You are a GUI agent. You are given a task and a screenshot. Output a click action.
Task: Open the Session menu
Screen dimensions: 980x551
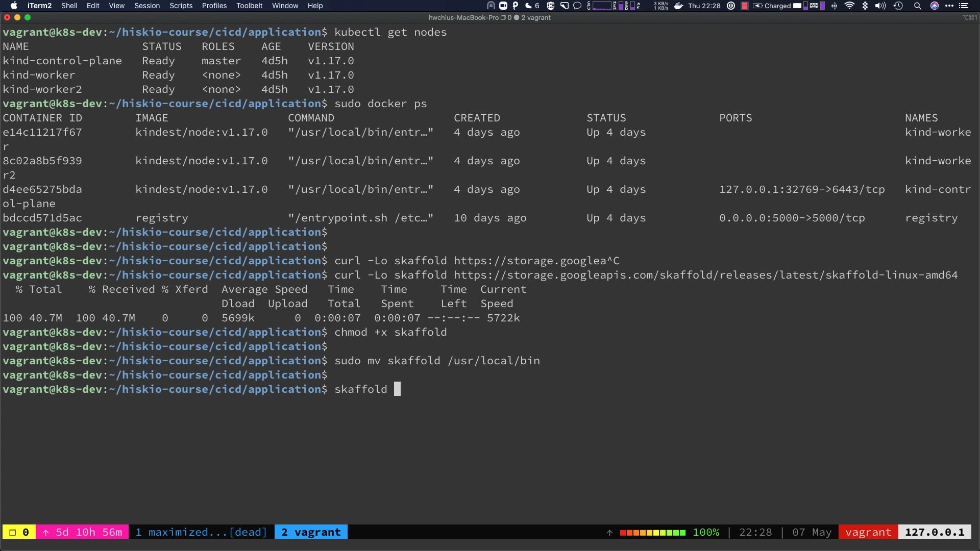pos(147,6)
